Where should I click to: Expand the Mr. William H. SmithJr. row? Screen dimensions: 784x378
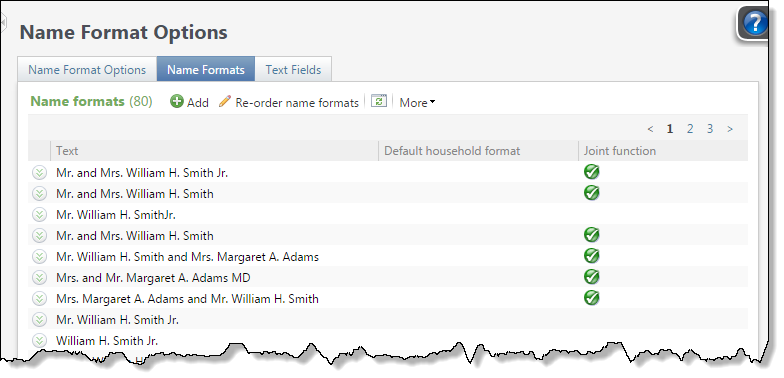pos(39,215)
